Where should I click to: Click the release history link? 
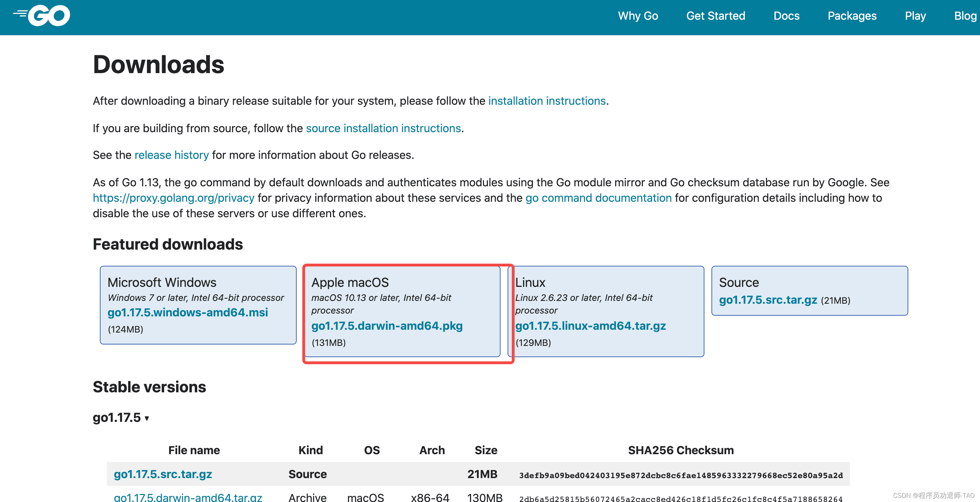pos(172,155)
